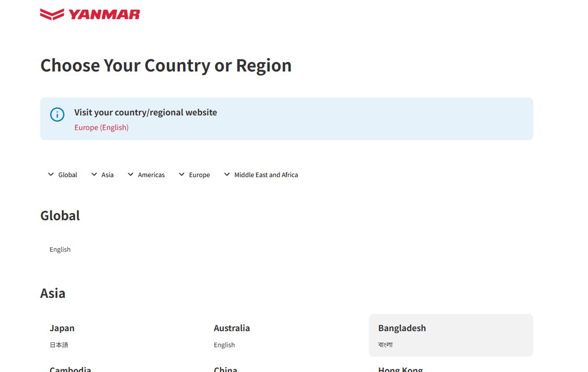Jump to Middle East and Africa section

[266, 175]
